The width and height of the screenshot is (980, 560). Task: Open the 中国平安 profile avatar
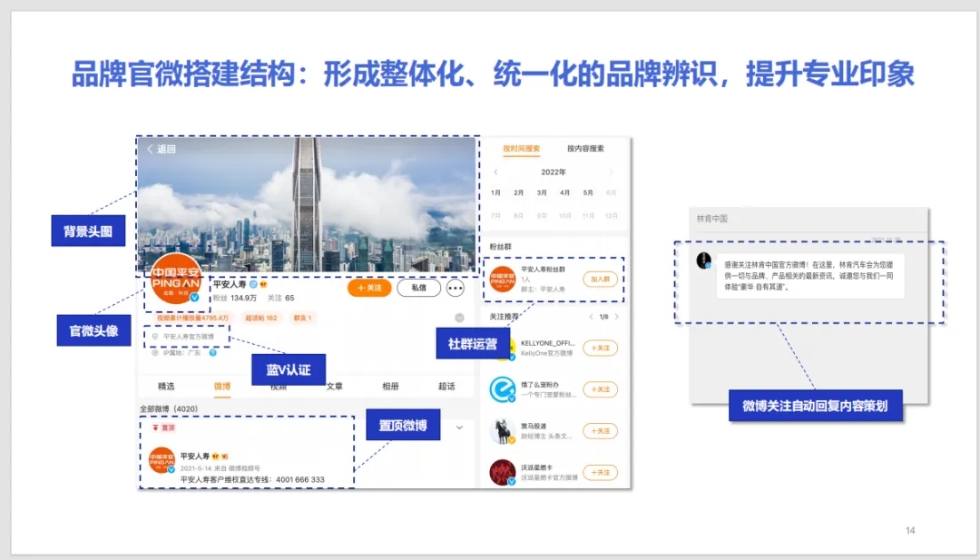point(176,280)
